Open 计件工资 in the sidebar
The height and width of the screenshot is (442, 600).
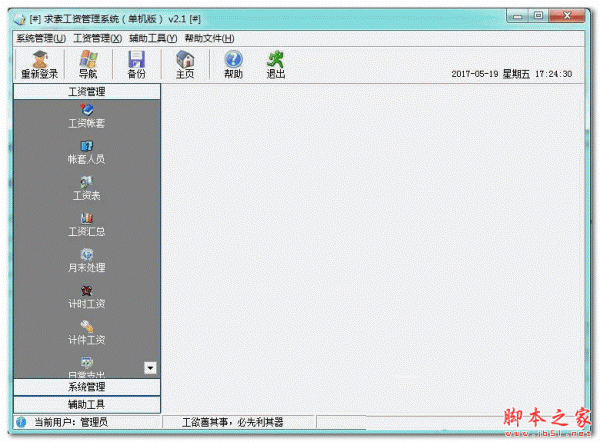(87, 333)
